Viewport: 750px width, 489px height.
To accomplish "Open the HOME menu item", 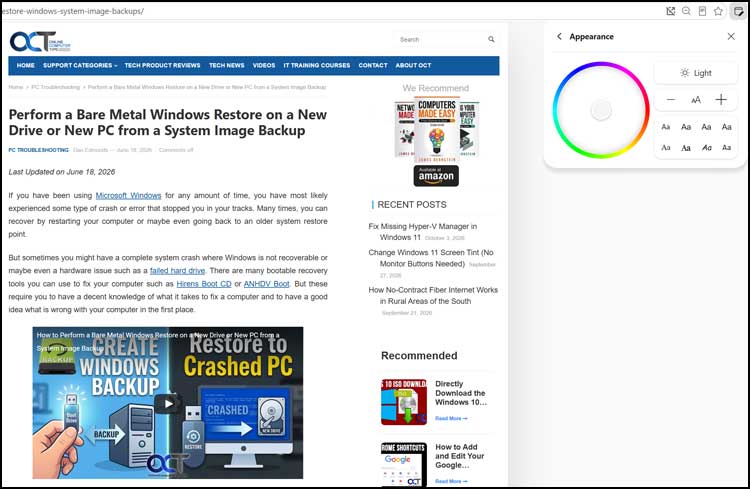I will coord(26,65).
